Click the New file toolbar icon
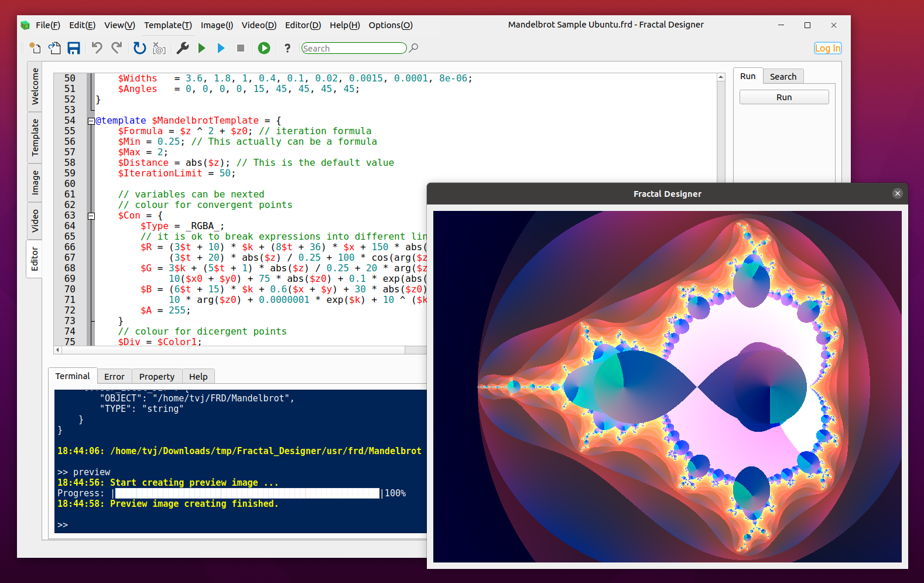 coord(35,48)
